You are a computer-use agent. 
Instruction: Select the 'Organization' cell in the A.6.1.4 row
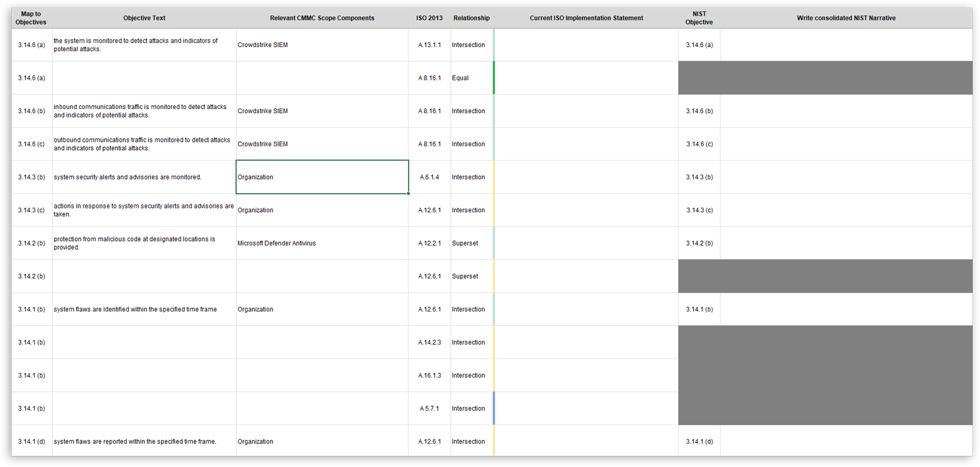322,177
